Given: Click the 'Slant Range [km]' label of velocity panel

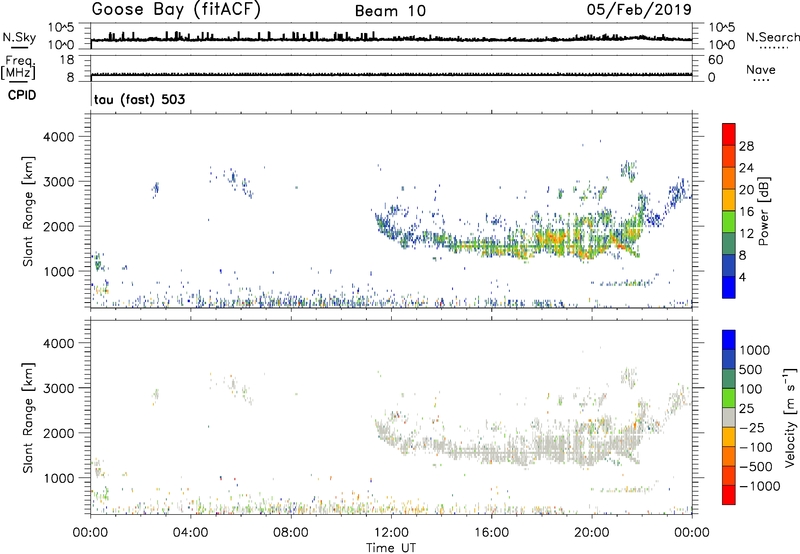Looking at the screenshot, I should coord(28,418).
